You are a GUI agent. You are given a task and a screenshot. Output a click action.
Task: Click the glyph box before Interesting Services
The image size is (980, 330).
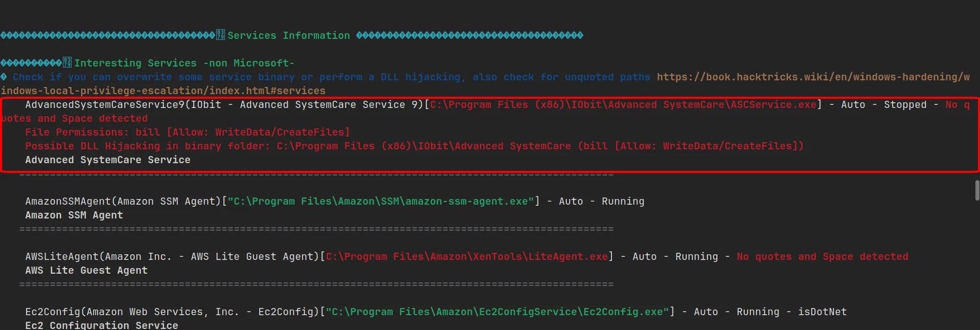point(67,62)
